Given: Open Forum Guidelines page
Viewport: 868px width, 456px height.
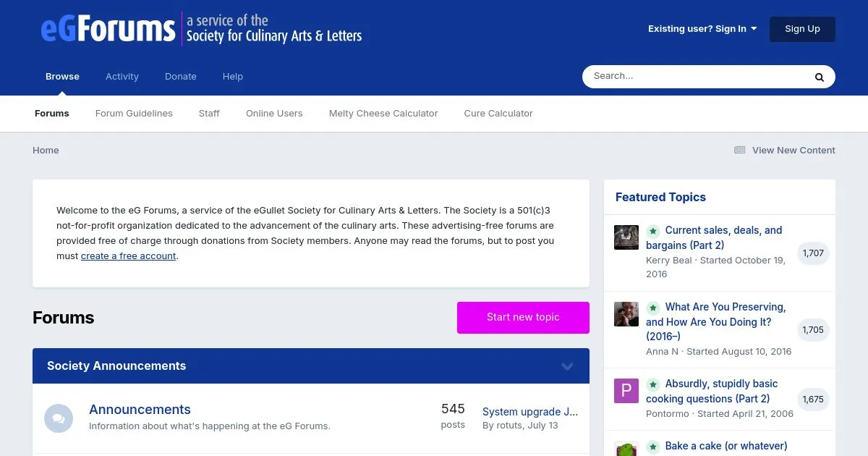Looking at the screenshot, I should 134,114.
